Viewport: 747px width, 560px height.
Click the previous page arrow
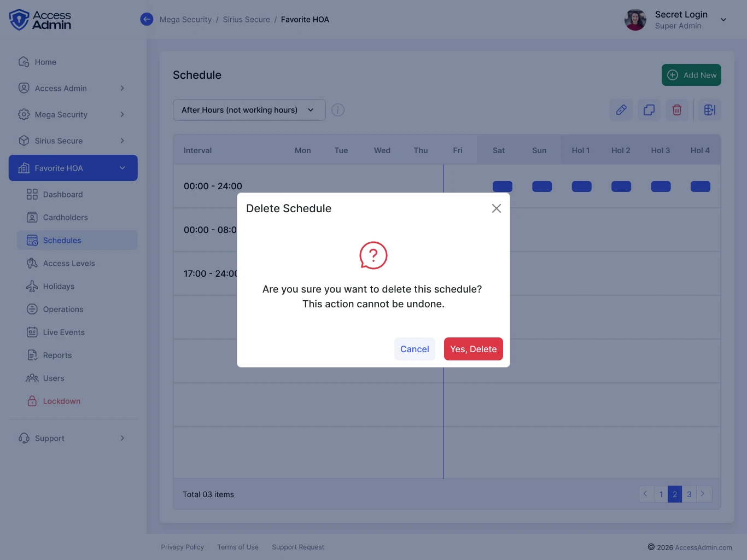click(x=646, y=494)
